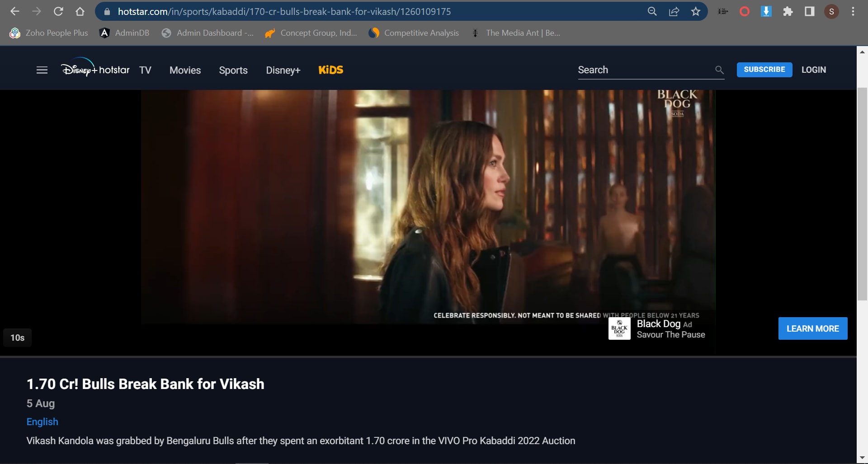Click the site lock icon in address bar
The image size is (868, 464).
107,12
